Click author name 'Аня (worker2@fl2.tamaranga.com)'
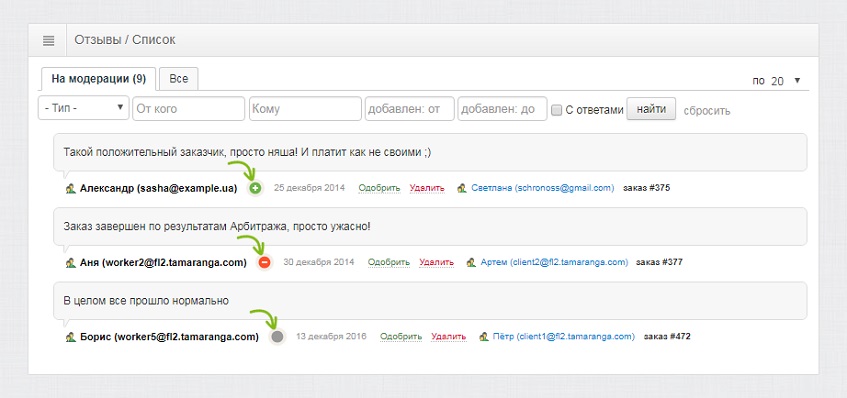 click(163, 263)
